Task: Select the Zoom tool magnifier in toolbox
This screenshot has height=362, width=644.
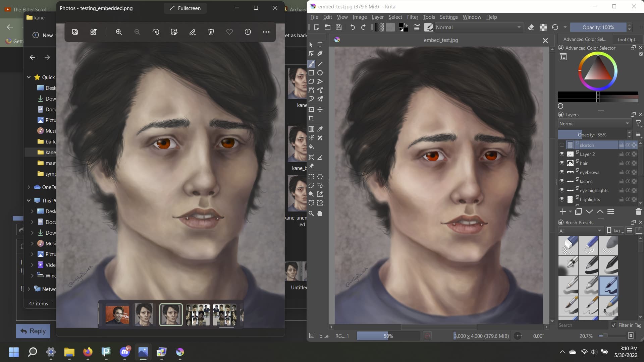Action: (311, 214)
